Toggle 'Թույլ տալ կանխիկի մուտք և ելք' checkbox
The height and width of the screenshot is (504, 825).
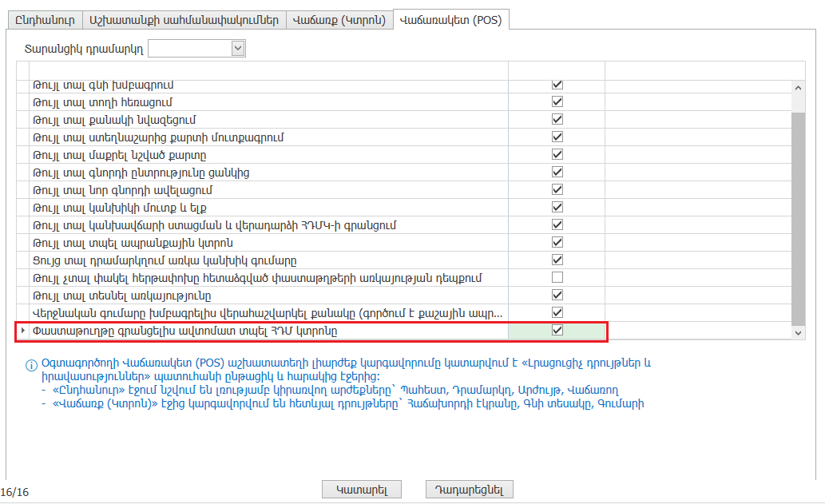(x=557, y=208)
